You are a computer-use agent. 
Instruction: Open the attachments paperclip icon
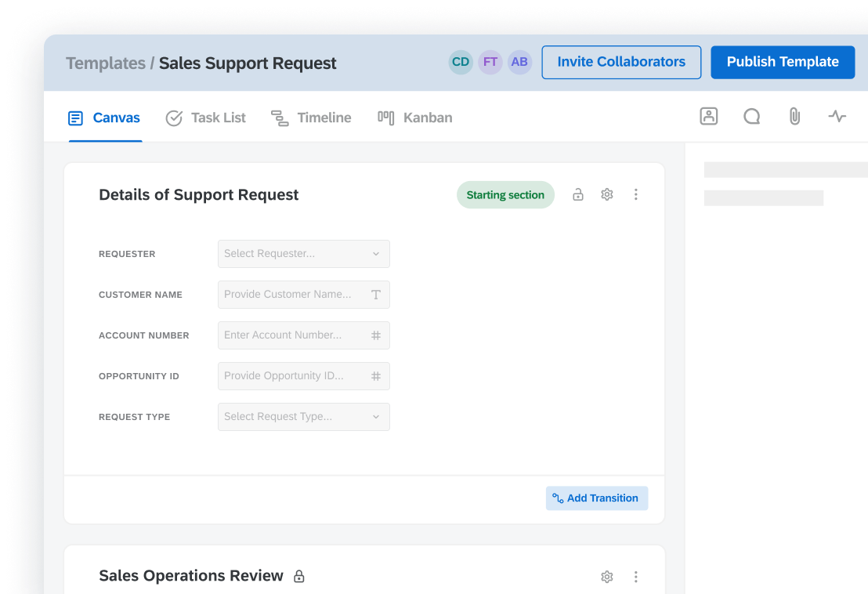tap(794, 117)
